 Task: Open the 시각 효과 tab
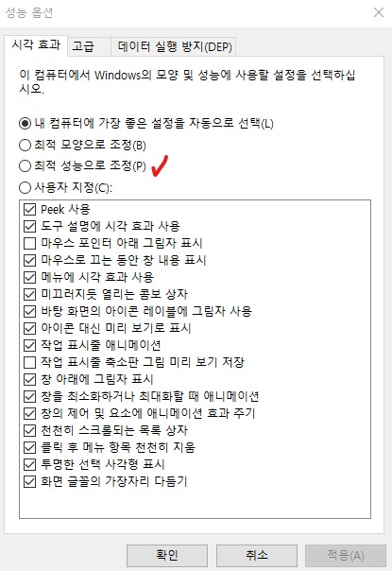point(36,45)
